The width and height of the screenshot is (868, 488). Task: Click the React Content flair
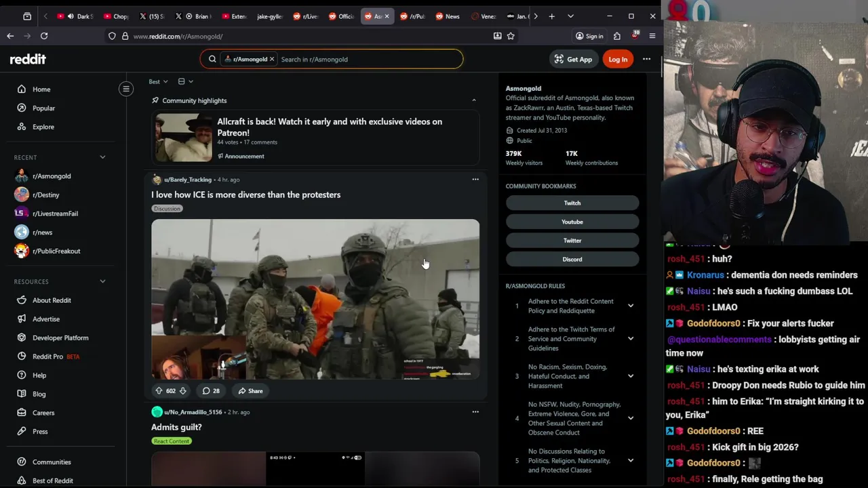(172, 441)
